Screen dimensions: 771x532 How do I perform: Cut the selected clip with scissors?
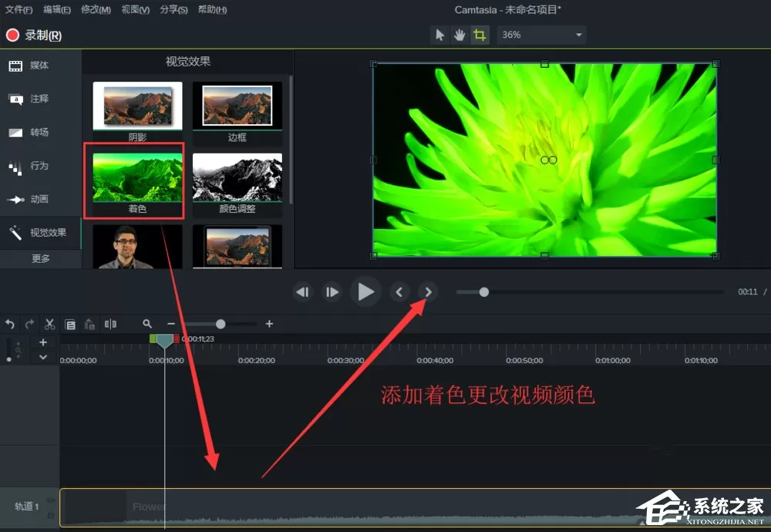coord(49,324)
